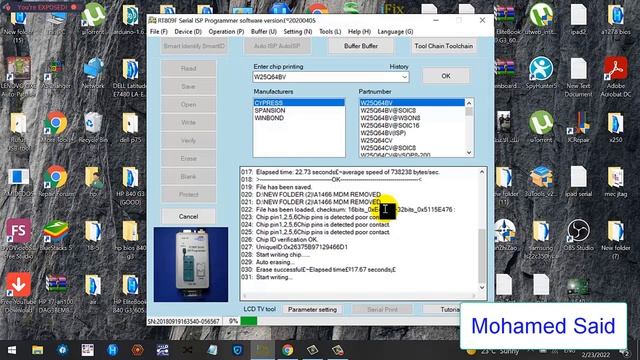Open File Explorer from taskbar

pyautogui.click(x=38, y=350)
